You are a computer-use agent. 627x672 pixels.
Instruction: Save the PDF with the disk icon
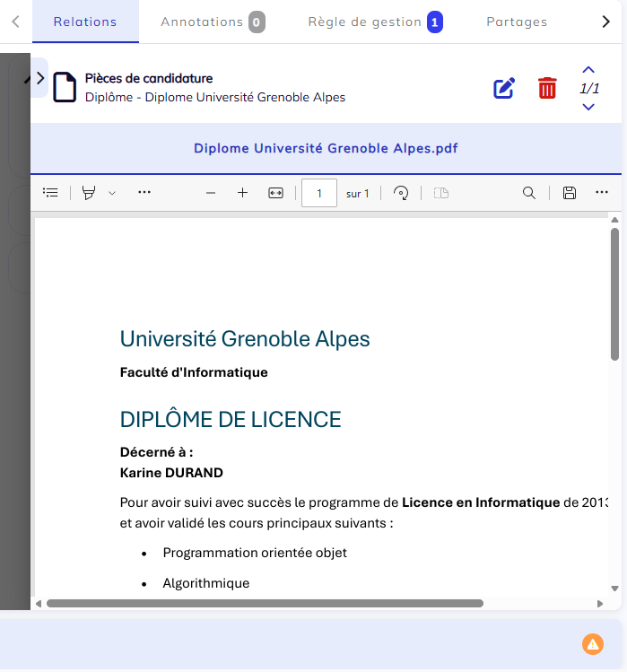[x=569, y=193]
